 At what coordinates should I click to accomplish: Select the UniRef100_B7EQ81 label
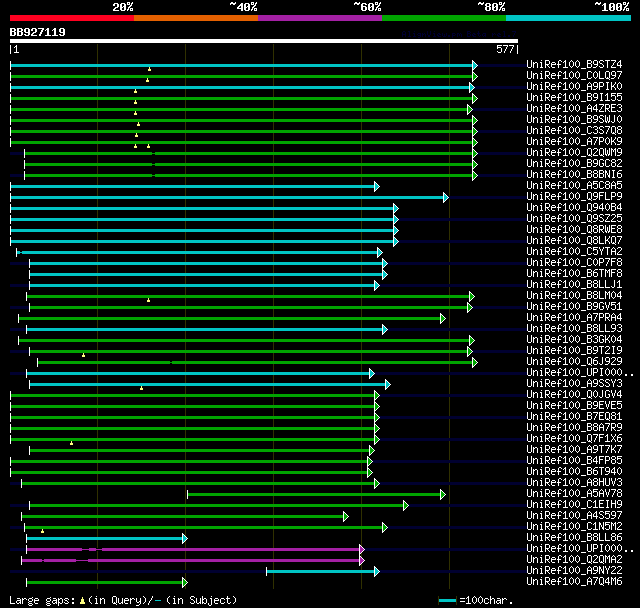574,417
